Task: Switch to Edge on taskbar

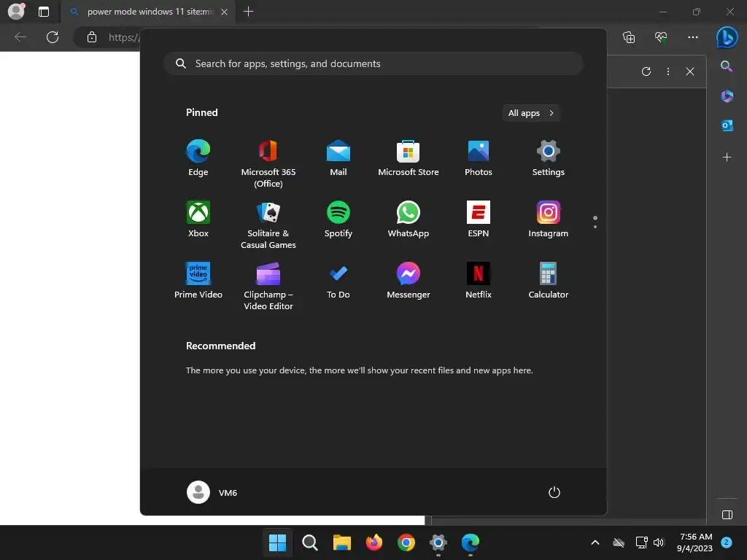Action: click(x=471, y=542)
